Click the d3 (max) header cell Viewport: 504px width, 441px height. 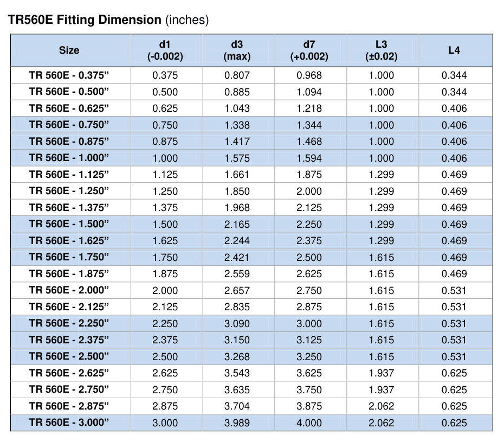pos(238,50)
